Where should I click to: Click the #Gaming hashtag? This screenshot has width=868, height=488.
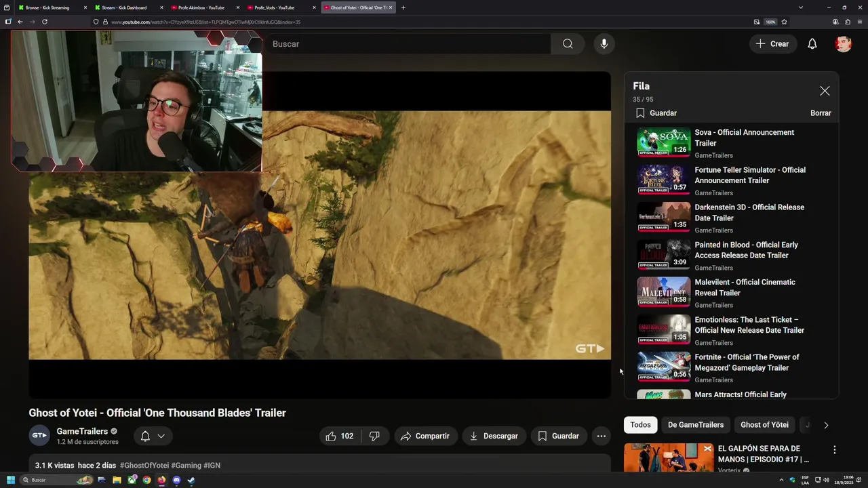tap(186, 466)
